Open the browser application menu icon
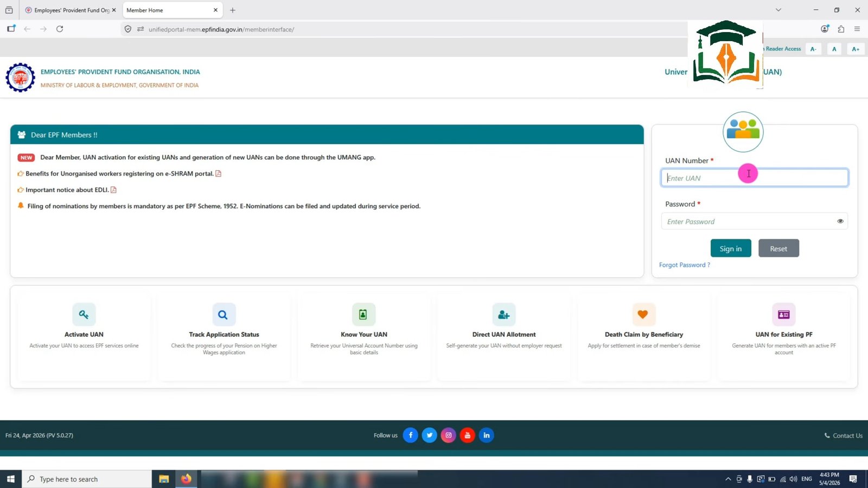Image resolution: width=868 pixels, height=488 pixels. pyautogui.click(x=857, y=29)
